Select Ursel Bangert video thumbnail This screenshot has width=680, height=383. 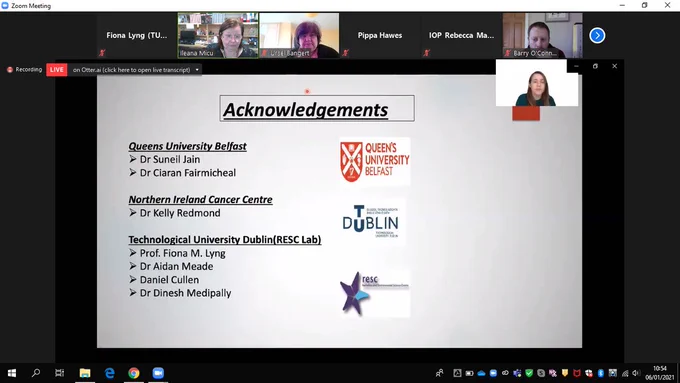[x=299, y=35]
